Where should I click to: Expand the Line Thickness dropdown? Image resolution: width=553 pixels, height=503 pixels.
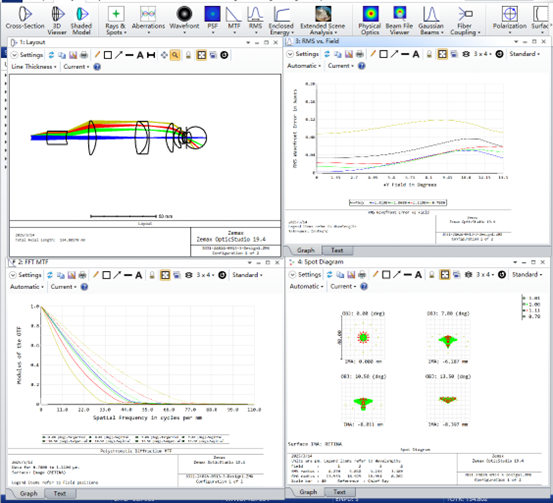34,67
